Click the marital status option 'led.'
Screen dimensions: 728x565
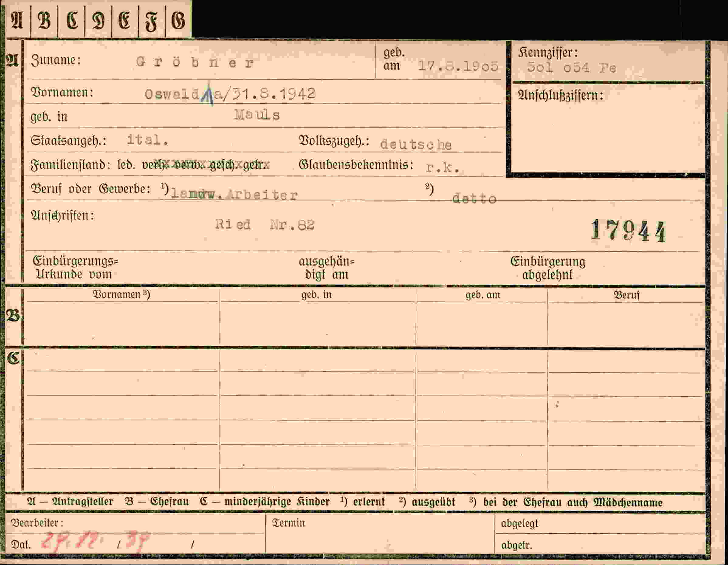126,165
